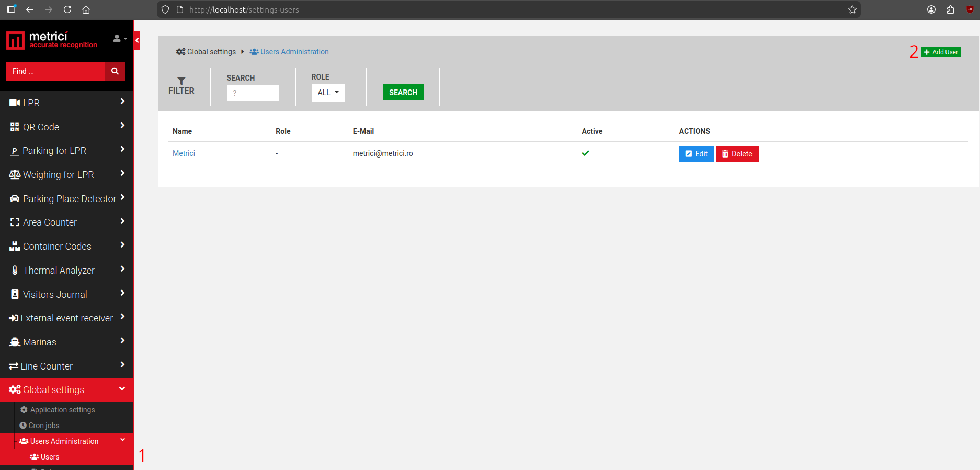980x470 pixels.
Task: Click the Parking for LPR icon
Action: pos(15,151)
